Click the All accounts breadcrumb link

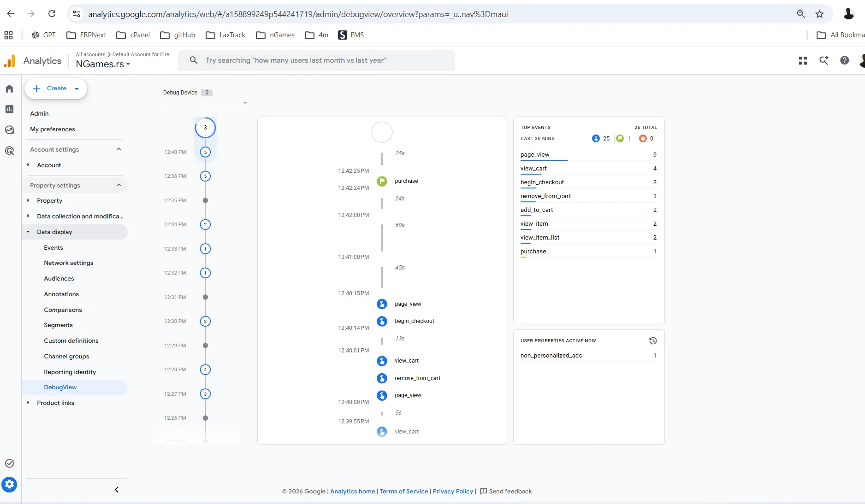point(90,54)
